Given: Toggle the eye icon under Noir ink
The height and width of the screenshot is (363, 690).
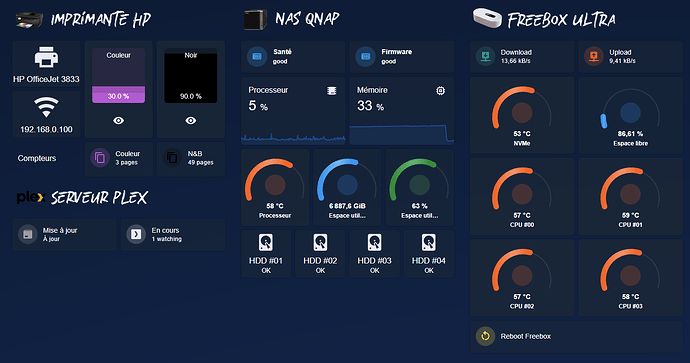Looking at the screenshot, I should [x=191, y=121].
